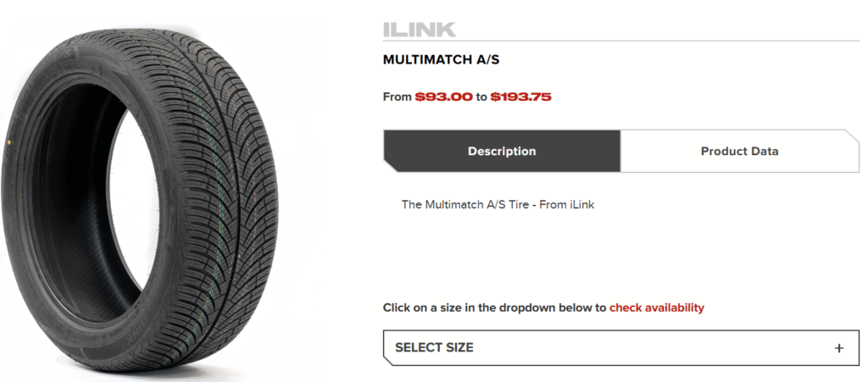Image resolution: width=868 pixels, height=382 pixels.
Task: Click the ILINK brand logo
Action: (x=420, y=29)
